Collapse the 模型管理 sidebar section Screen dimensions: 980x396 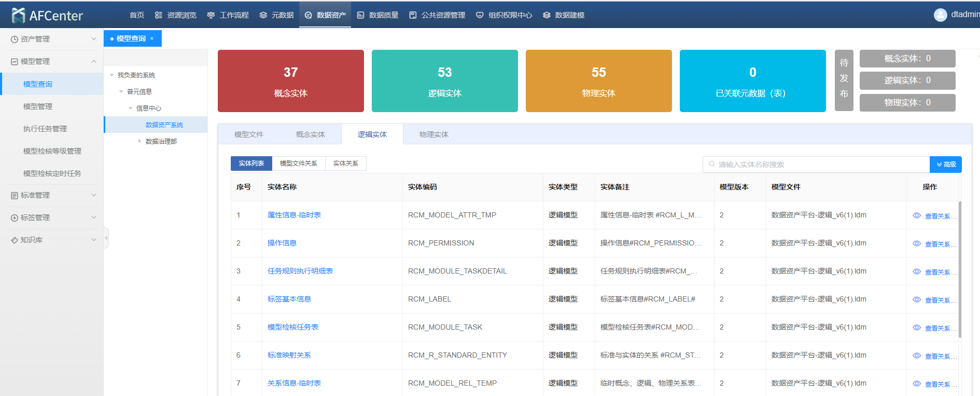click(x=94, y=61)
